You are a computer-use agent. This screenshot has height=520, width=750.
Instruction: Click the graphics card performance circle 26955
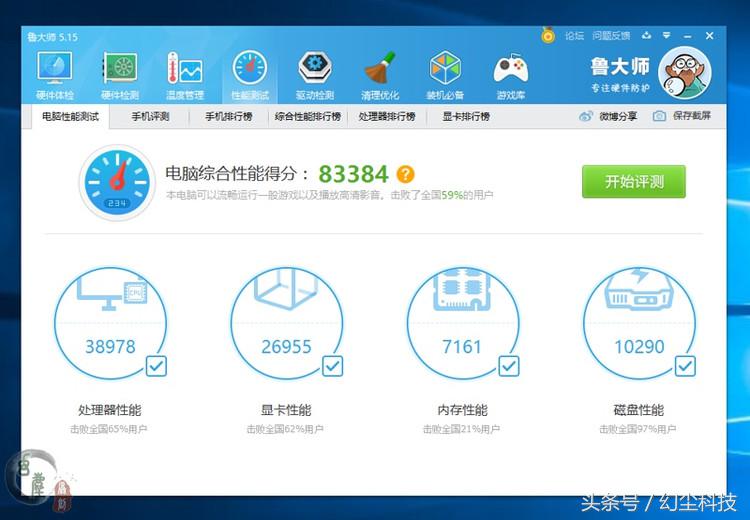point(287,323)
